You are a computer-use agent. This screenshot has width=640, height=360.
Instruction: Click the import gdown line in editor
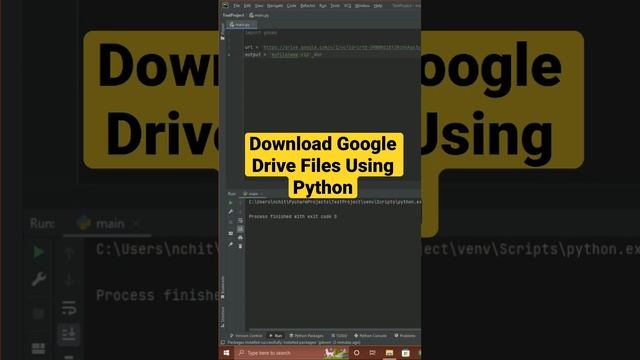(x=261, y=33)
